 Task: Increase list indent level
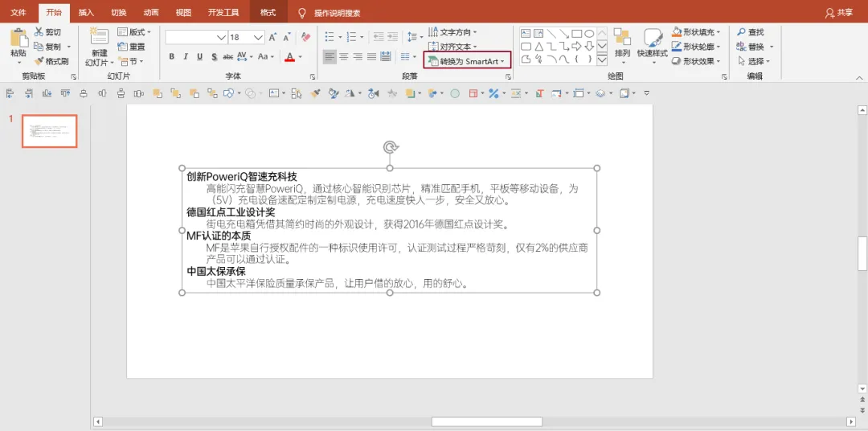(392, 37)
